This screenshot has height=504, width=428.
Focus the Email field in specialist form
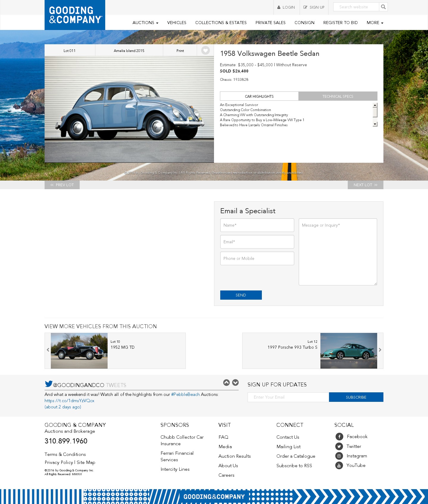(x=257, y=242)
